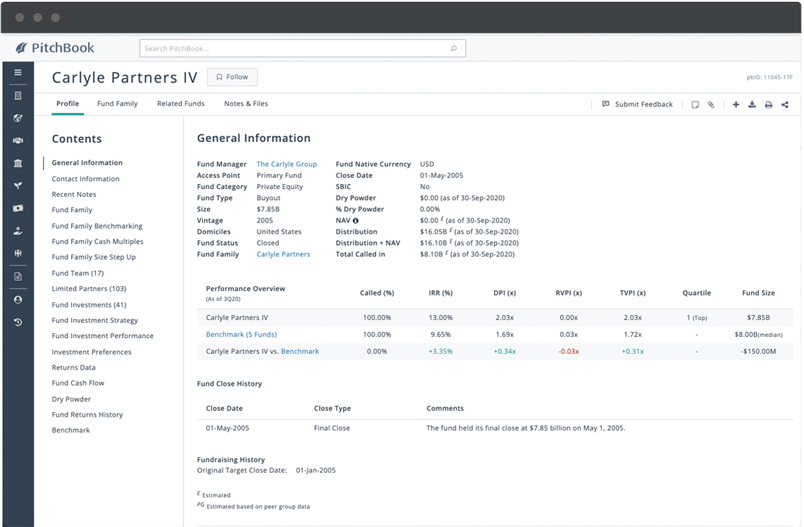
Task: Jump to General Information in Contents
Action: (87, 163)
